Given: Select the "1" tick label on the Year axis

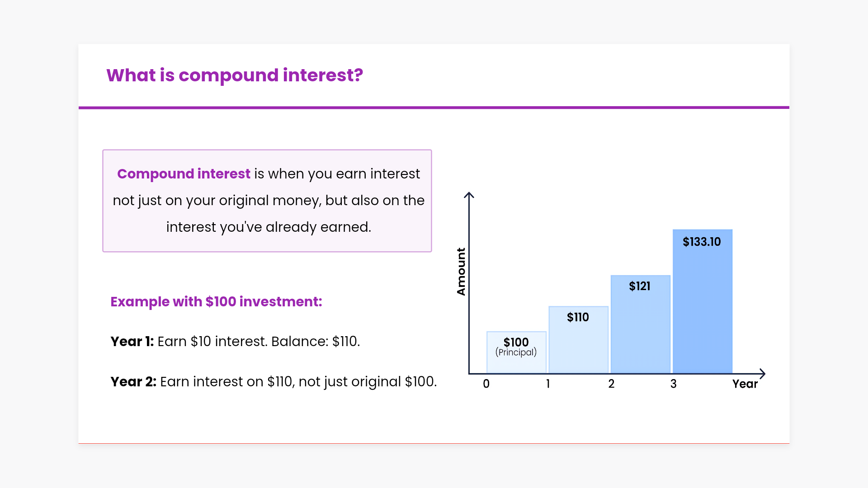Looking at the screenshot, I should 548,384.
